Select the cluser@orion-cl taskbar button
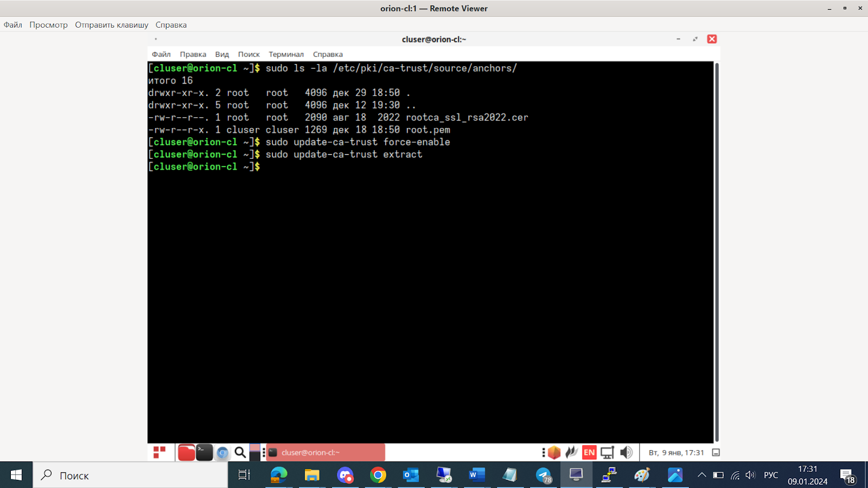This screenshot has height=488, width=868. pos(326,452)
